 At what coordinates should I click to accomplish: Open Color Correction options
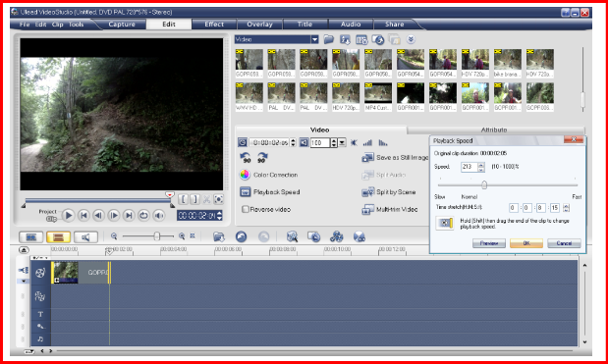pos(269,175)
